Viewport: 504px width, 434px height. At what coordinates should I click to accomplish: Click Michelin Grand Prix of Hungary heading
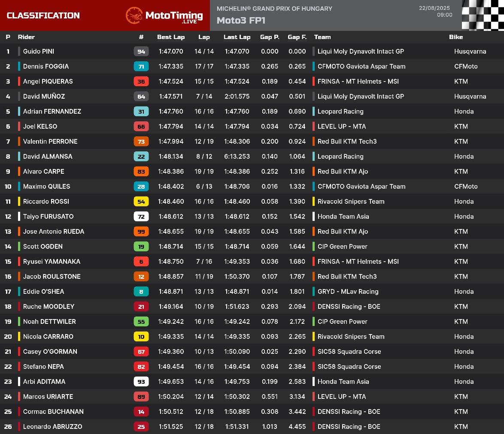tap(274, 9)
